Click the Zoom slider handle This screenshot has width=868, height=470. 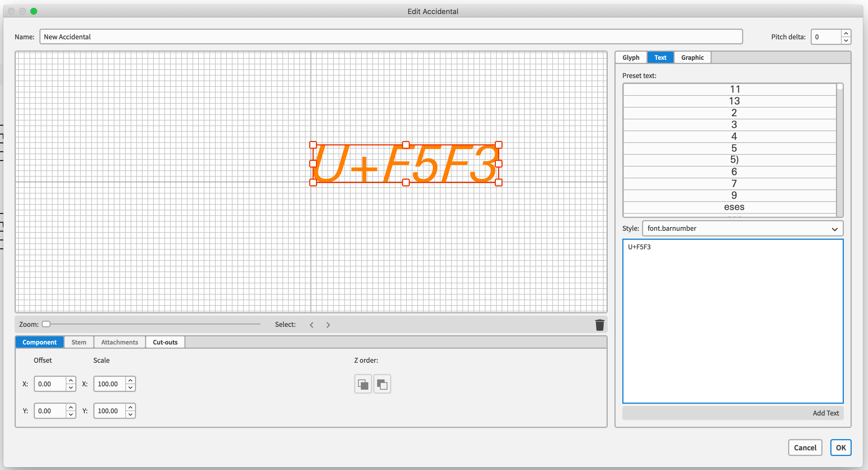click(x=46, y=324)
